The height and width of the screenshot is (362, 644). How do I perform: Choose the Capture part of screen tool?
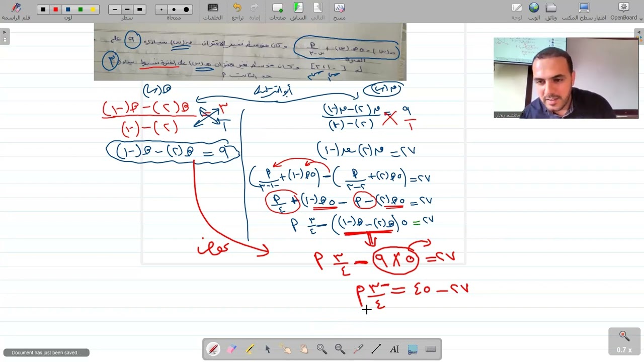tap(413, 349)
